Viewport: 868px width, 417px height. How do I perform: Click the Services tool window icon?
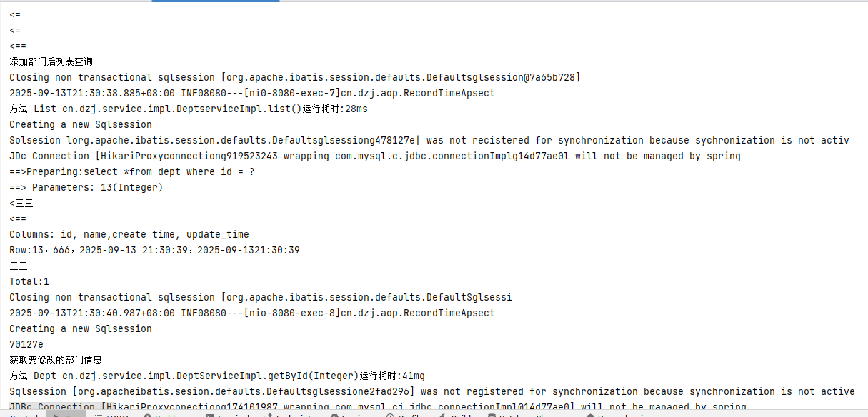click(x=332, y=415)
